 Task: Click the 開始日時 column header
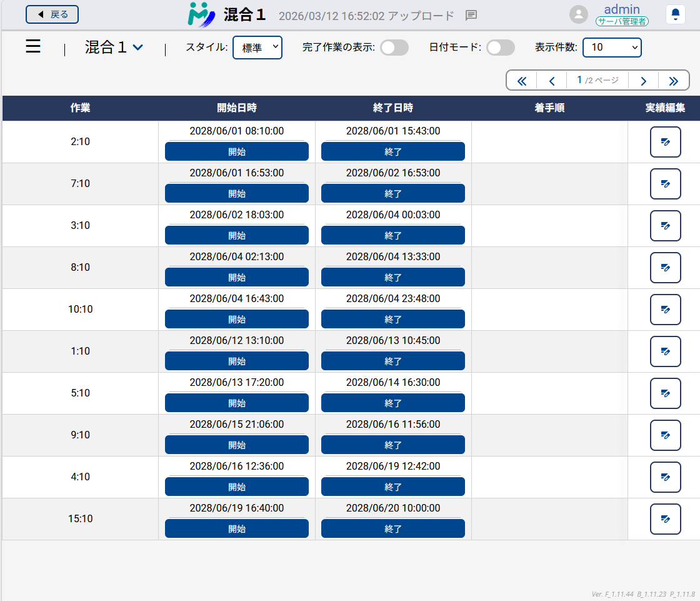click(x=237, y=108)
